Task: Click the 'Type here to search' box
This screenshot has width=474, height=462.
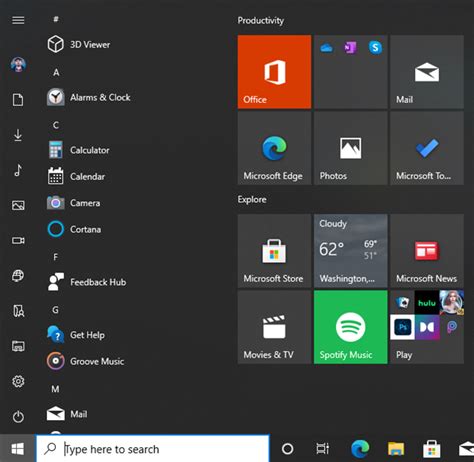Action: pyautogui.click(x=152, y=449)
